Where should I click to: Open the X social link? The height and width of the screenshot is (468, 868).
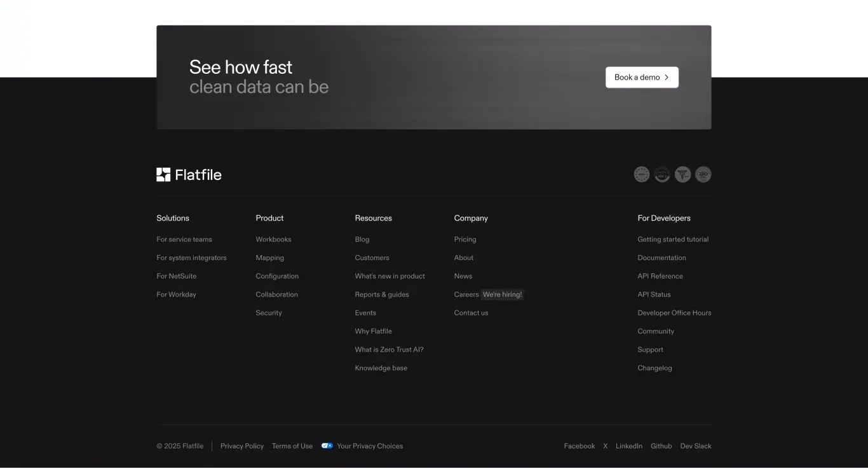pos(606,446)
